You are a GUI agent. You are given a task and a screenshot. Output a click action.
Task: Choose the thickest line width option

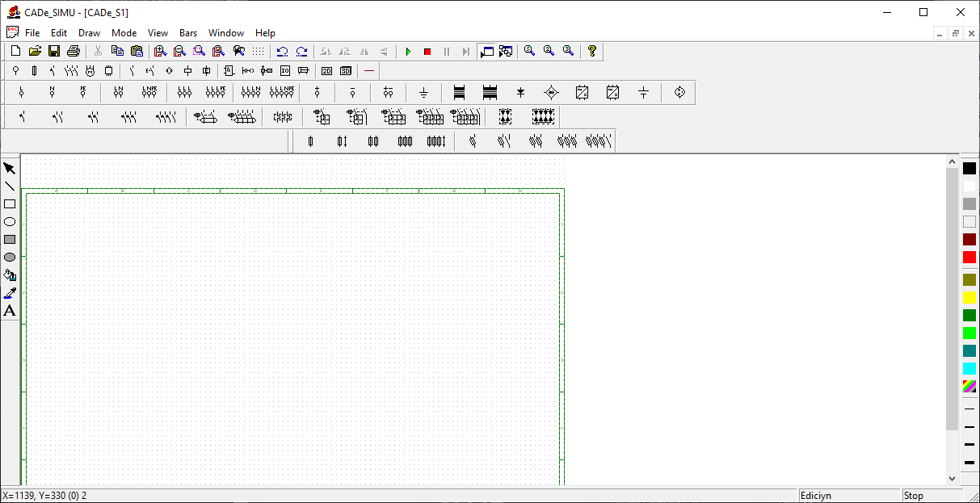(969, 463)
